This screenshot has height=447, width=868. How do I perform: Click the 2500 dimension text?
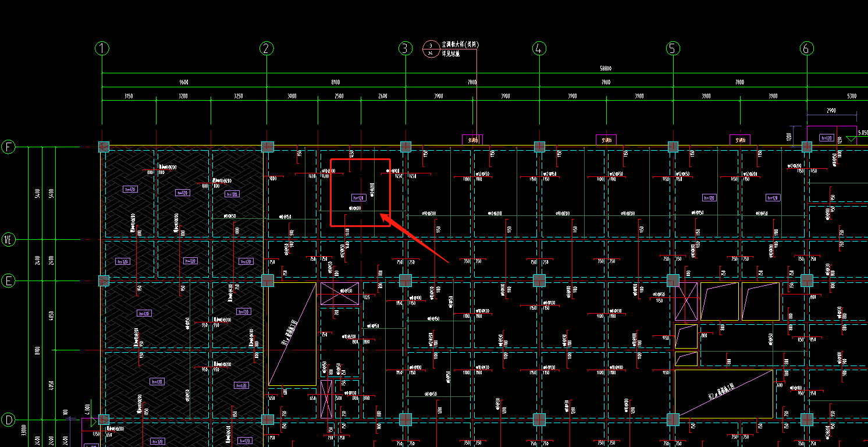(x=339, y=96)
